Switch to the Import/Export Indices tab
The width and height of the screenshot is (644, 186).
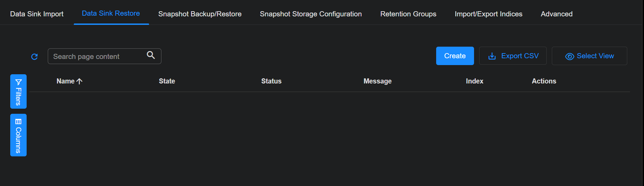488,14
